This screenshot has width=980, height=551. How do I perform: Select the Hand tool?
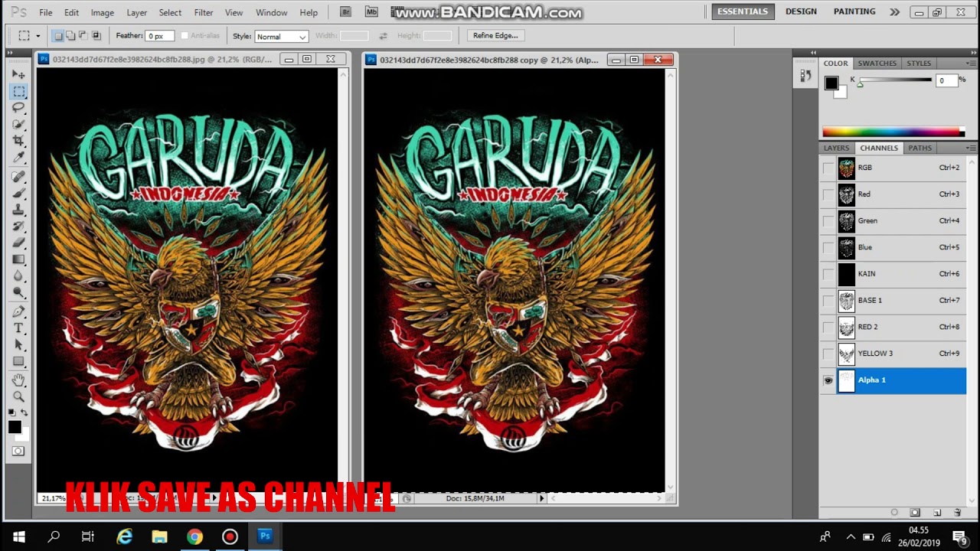click(x=18, y=380)
